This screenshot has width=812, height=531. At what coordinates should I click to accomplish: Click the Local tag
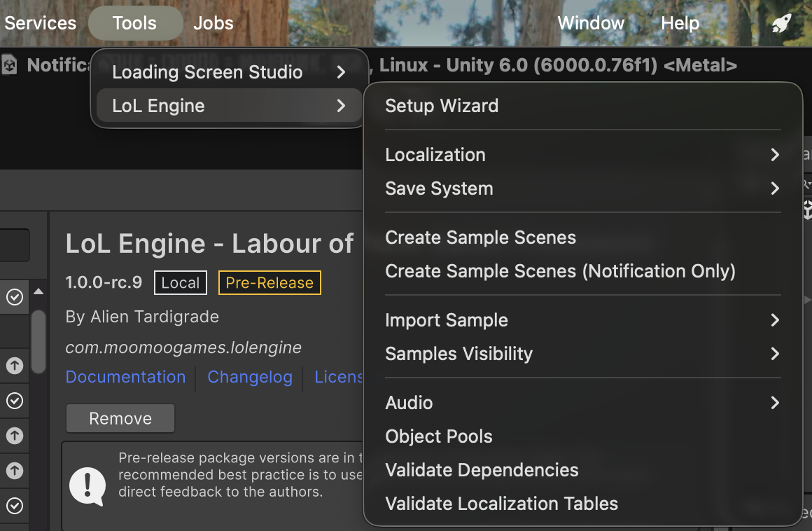[x=180, y=283]
